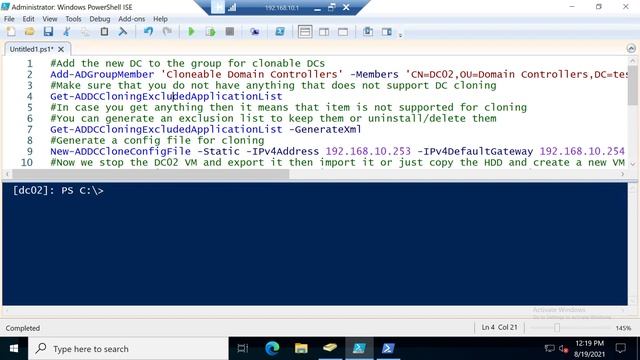Open a new remote PowerShell tab
640x360 pixels.
255,32
